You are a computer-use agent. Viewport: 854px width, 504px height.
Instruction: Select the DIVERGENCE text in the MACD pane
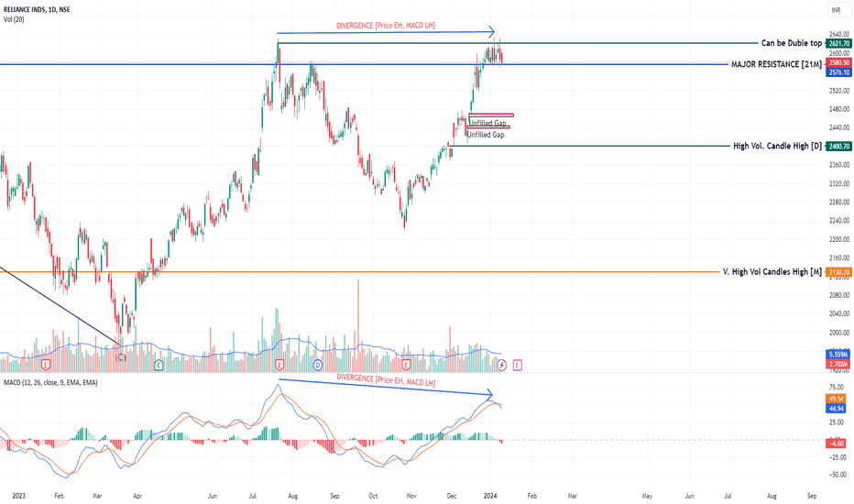pyautogui.click(x=386, y=380)
